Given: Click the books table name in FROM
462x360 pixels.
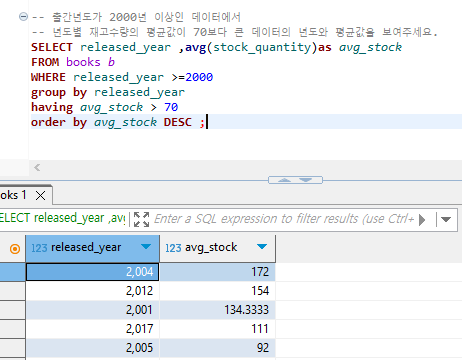Looking at the screenshot, I should [83, 62].
